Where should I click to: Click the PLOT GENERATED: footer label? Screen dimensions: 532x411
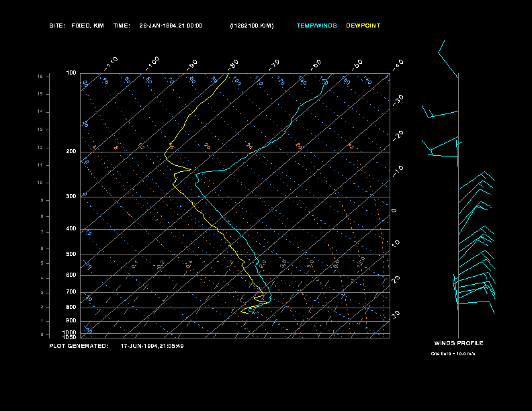point(79,346)
